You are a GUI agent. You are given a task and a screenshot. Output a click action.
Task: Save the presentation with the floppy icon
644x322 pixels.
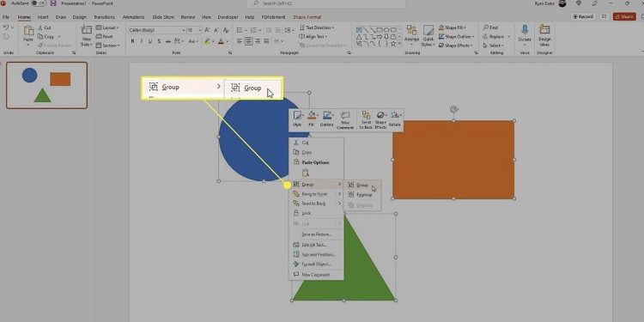(53, 3)
